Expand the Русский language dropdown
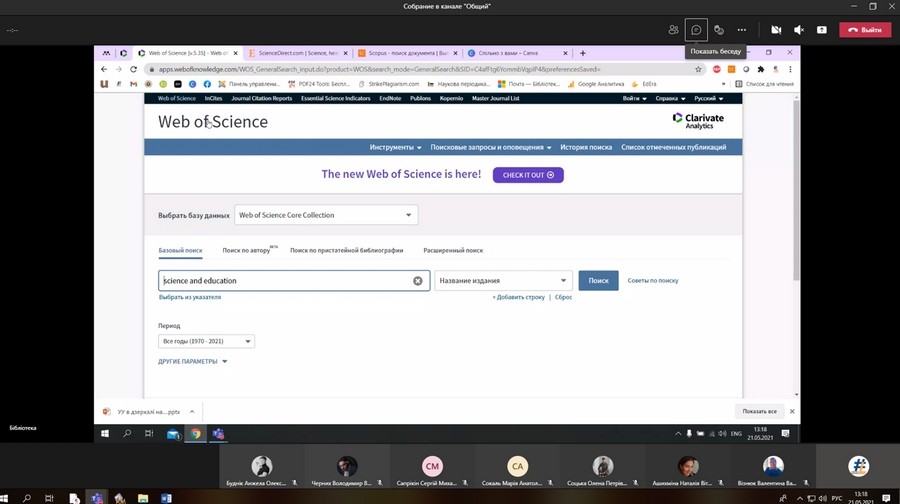 [x=708, y=98]
